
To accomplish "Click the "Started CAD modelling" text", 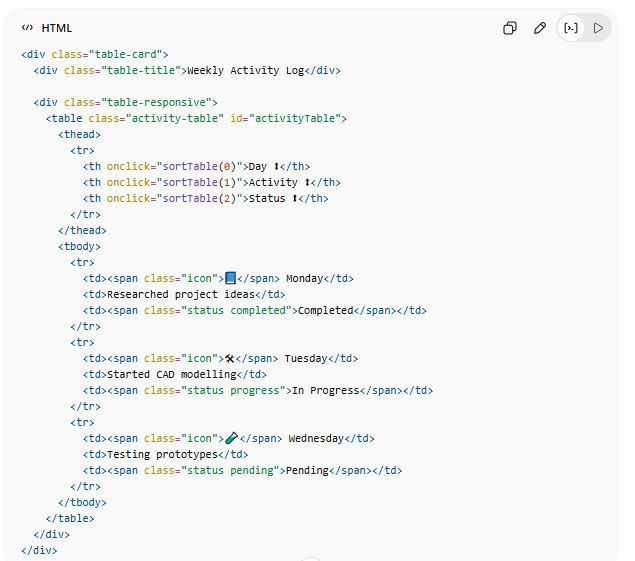I will click(171, 374).
